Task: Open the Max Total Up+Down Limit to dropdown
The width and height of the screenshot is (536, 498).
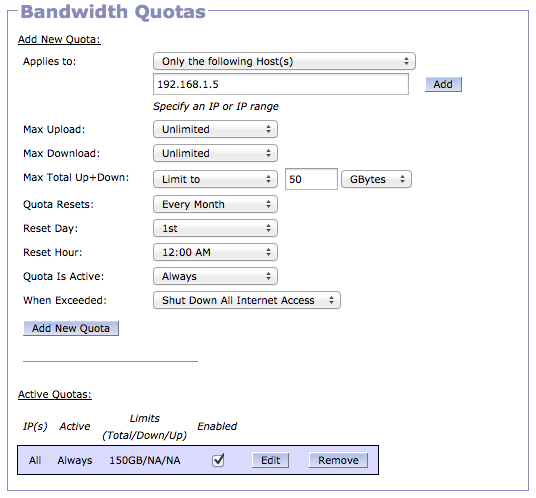Action: pyautogui.click(x=215, y=179)
